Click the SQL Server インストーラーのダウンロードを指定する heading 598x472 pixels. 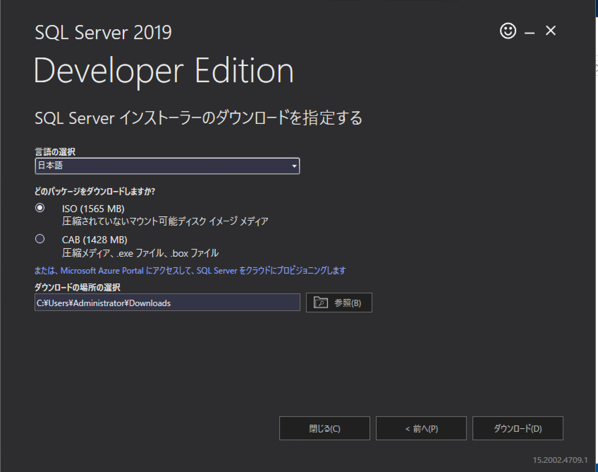pyautogui.click(x=198, y=118)
